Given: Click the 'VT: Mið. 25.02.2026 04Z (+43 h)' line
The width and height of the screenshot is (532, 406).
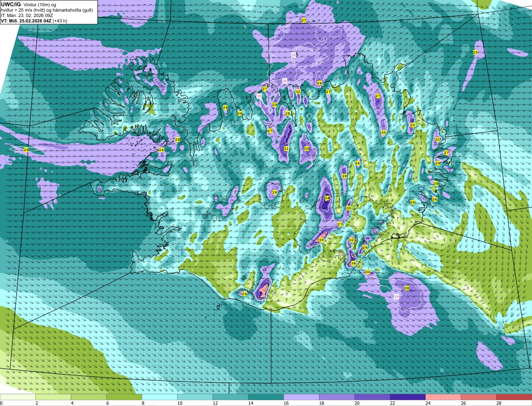Looking at the screenshot, I should 34,20.
